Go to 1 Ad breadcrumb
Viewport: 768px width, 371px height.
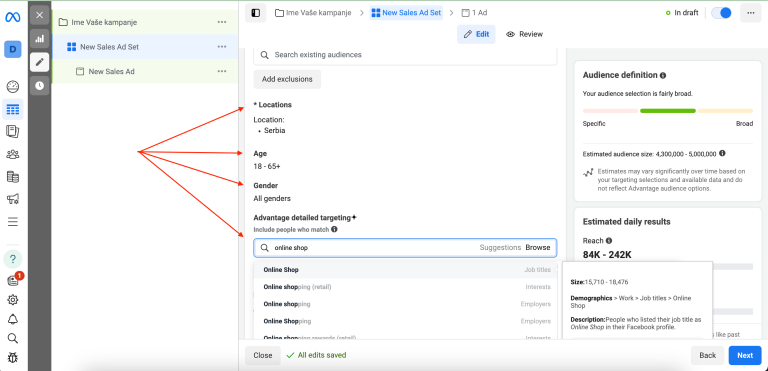tap(474, 13)
